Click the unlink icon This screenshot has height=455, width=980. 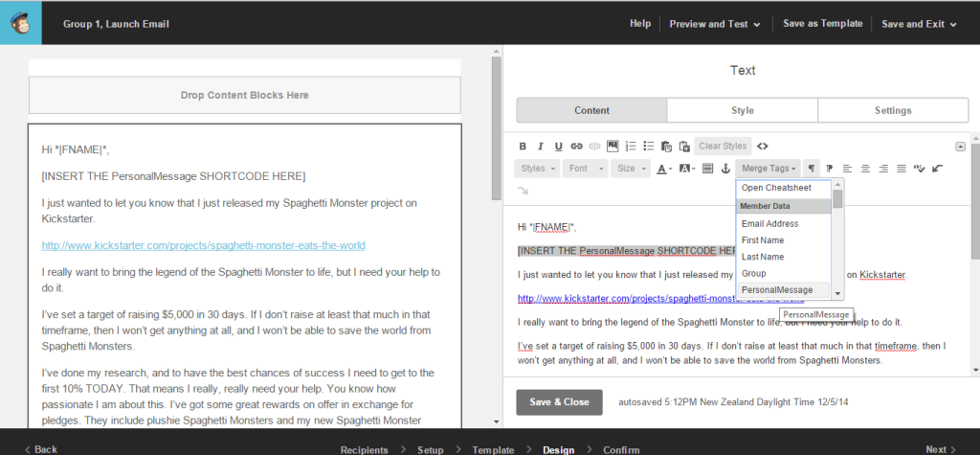(595, 147)
